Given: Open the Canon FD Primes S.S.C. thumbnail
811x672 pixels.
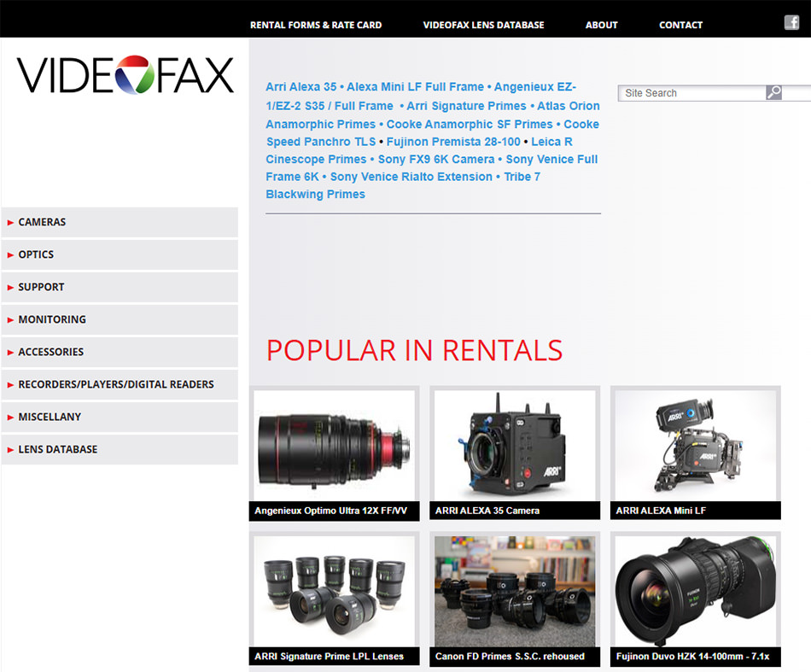Looking at the screenshot, I should (515, 591).
